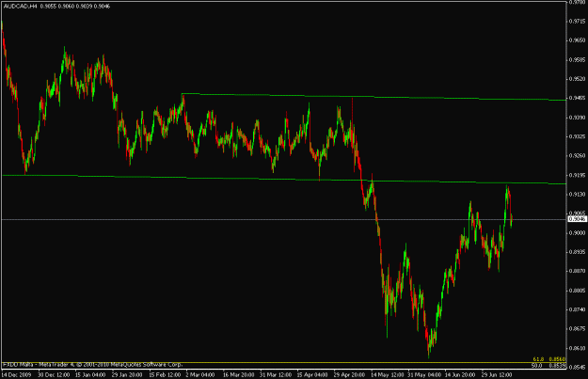
Task: Click the 15 Apr 04:00 date label
Action: tap(312, 374)
